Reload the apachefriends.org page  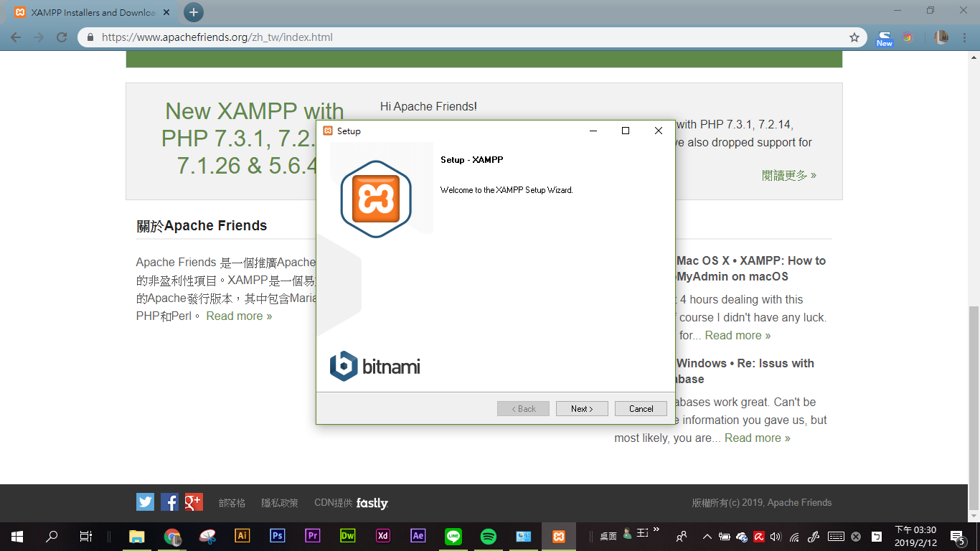[x=62, y=37]
